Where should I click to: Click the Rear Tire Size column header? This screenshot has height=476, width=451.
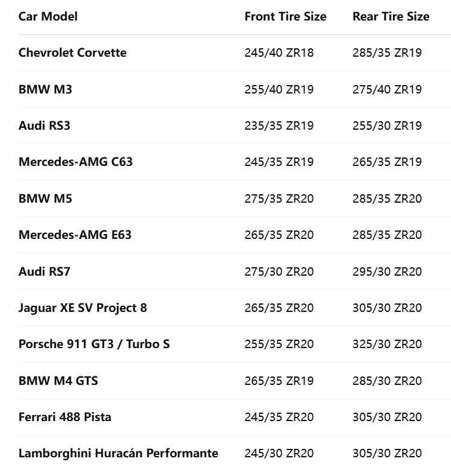point(391,16)
